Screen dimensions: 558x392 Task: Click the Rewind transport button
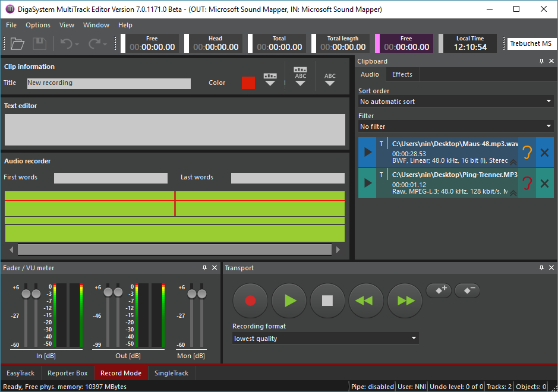[366, 301]
